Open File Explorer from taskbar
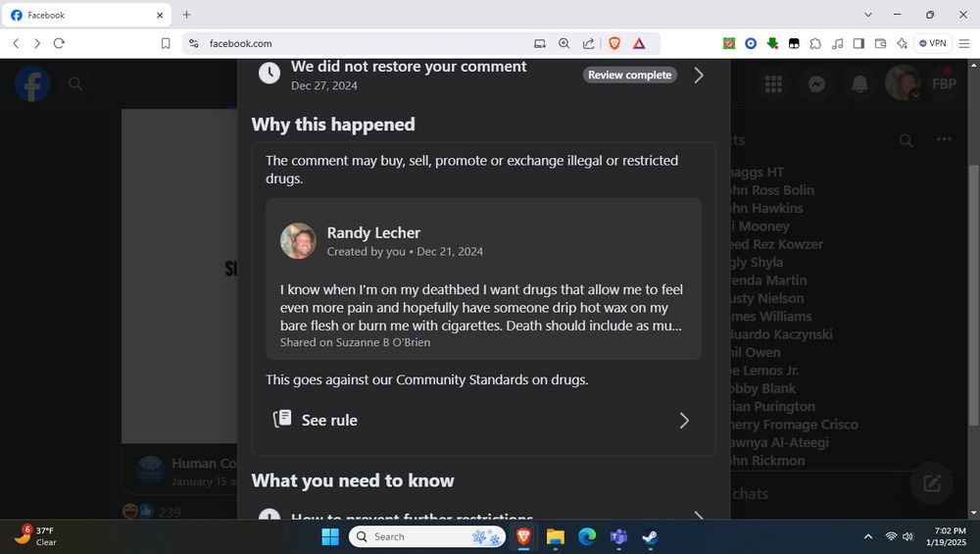980x554 pixels. (555, 536)
